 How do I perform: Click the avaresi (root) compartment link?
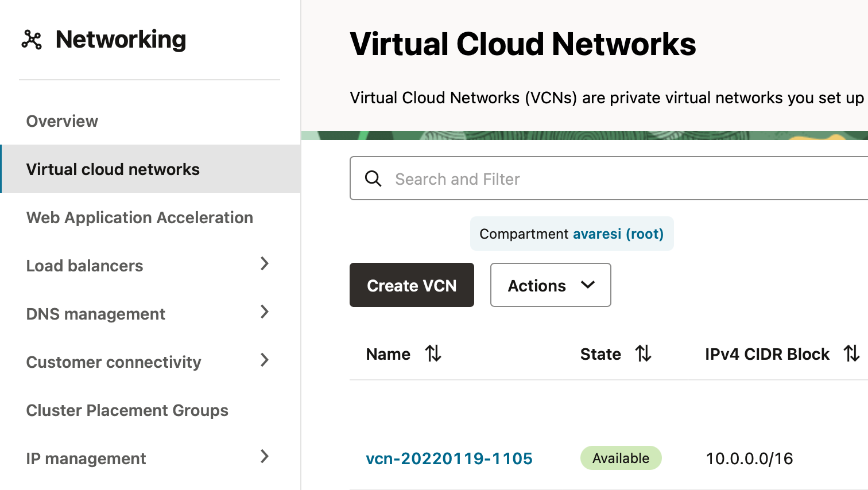point(618,234)
